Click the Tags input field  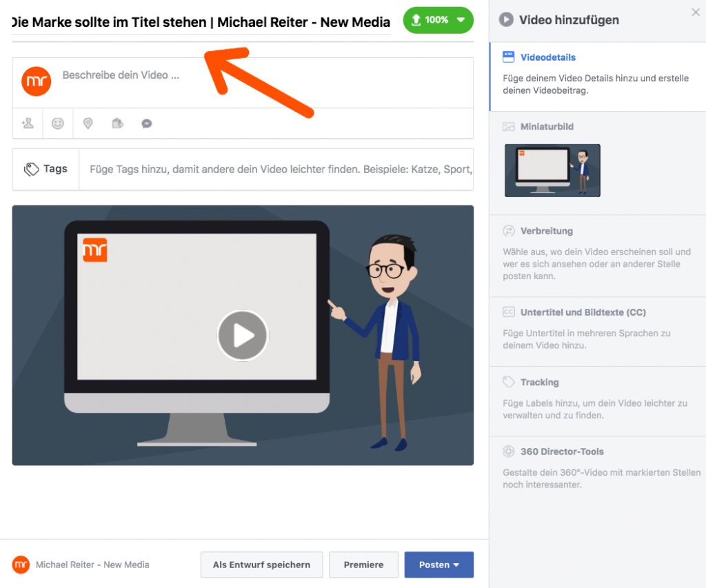coord(276,169)
